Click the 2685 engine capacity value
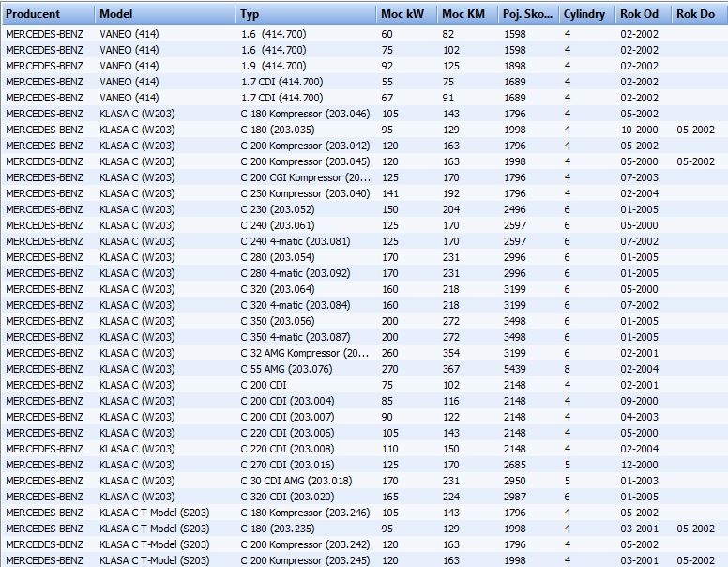Image resolution: width=728 pixels, height=567 pixels. pos(515,465)
